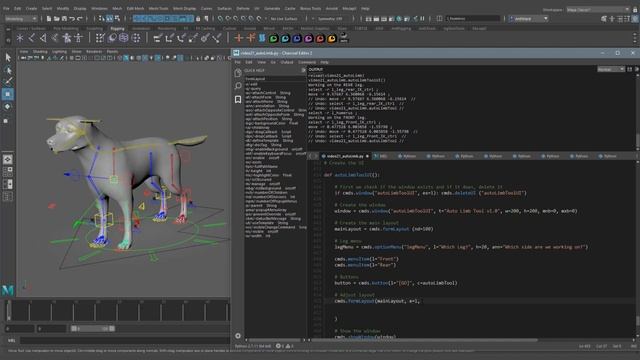Click the editor tab navigation left arrow

311,156
